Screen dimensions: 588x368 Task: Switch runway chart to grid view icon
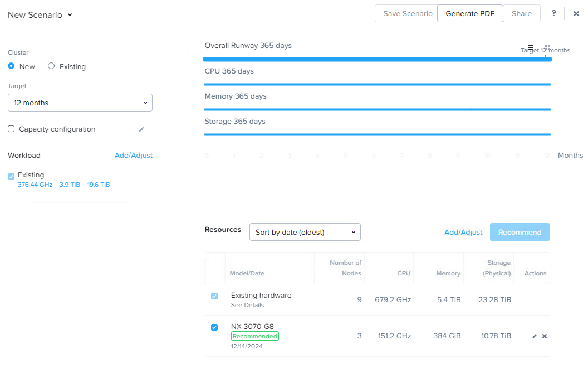pyautogui.click(x=547, y=47)
